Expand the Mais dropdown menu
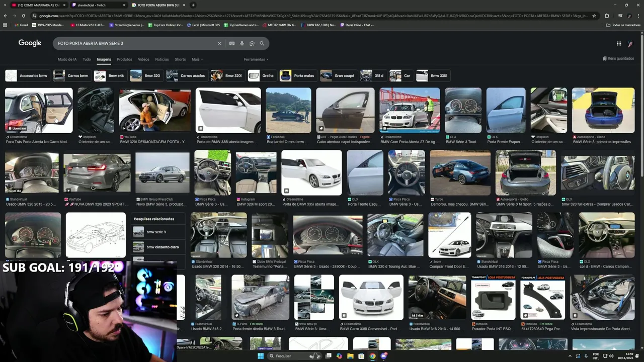Viewport: 644px width, 362px height. pyautogui.click(x=197, y=59)
